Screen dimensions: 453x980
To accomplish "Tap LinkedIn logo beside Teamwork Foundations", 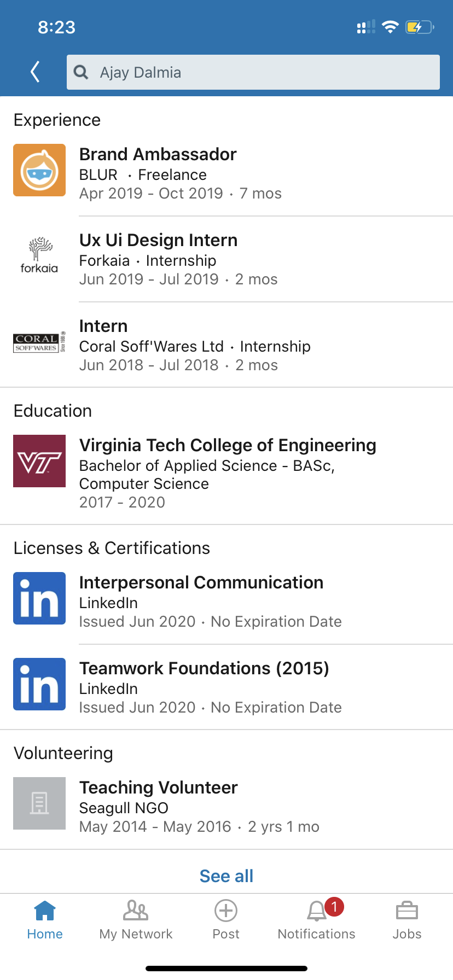I will click(x=39, y=684).
